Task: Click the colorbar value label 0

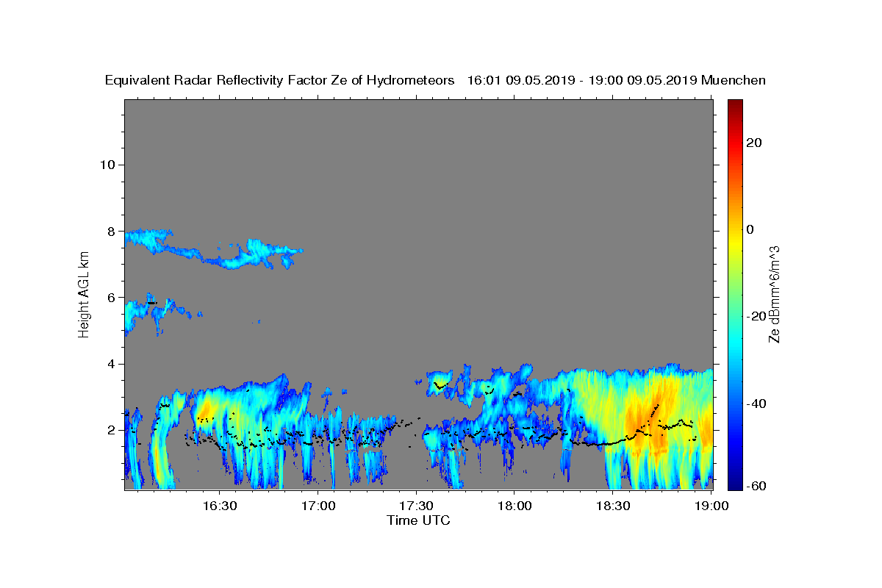Action: pos(750,229)
